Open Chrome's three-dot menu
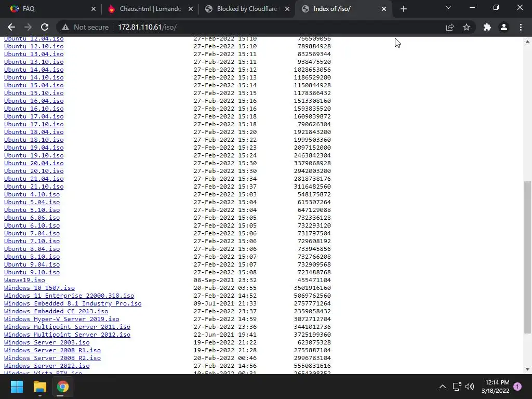Screen dimensions: 532x399 tap(521, 27)
